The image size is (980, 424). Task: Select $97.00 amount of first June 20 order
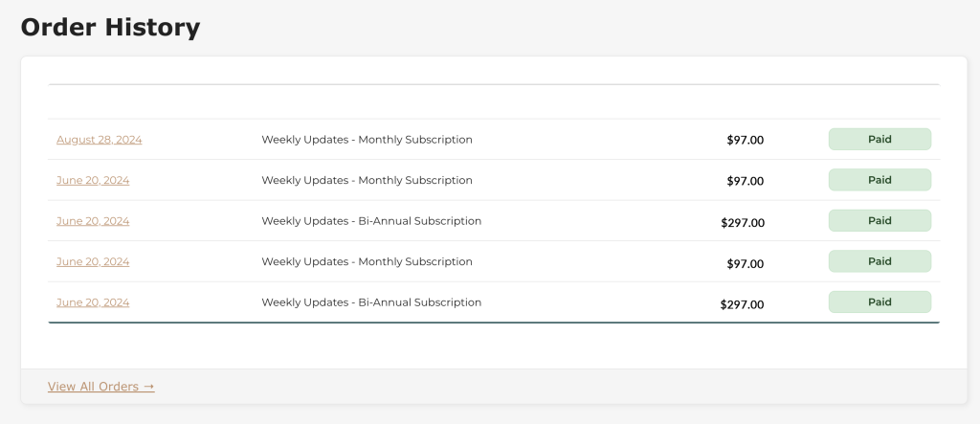(745, 181)
